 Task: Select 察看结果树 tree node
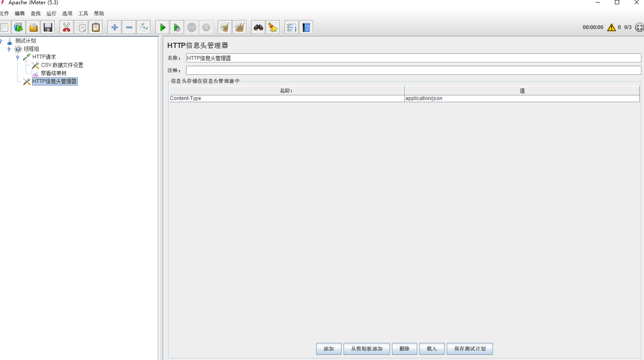53,73
